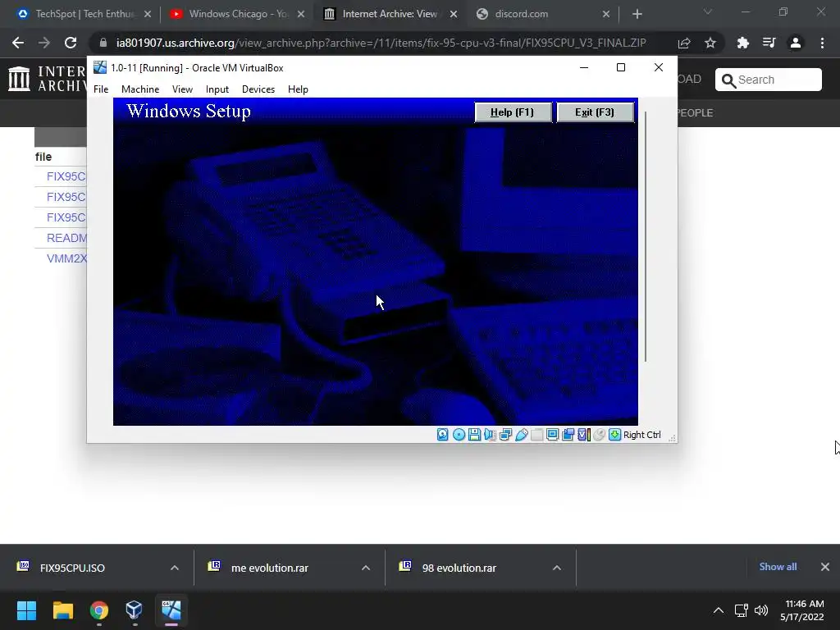Open VirtualBox View menu
The height and width of the screenshot is (630, 840).
pyautogui.click(x=182, y=89)
